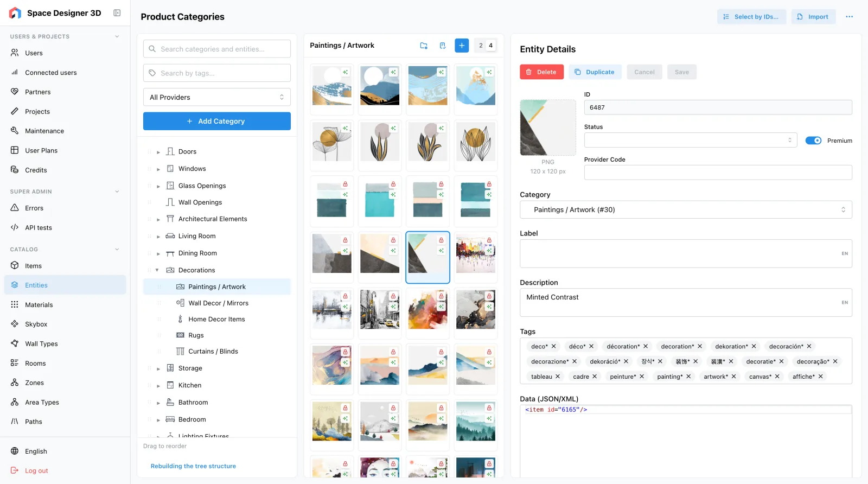Duplicate the current entity

click(x=595, y=72)
